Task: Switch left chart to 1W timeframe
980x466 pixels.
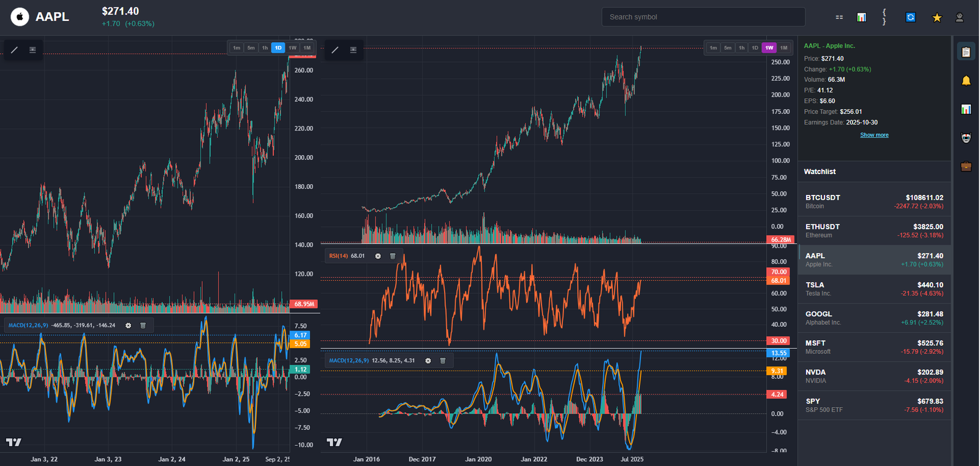Action: [x=293, y=48]
